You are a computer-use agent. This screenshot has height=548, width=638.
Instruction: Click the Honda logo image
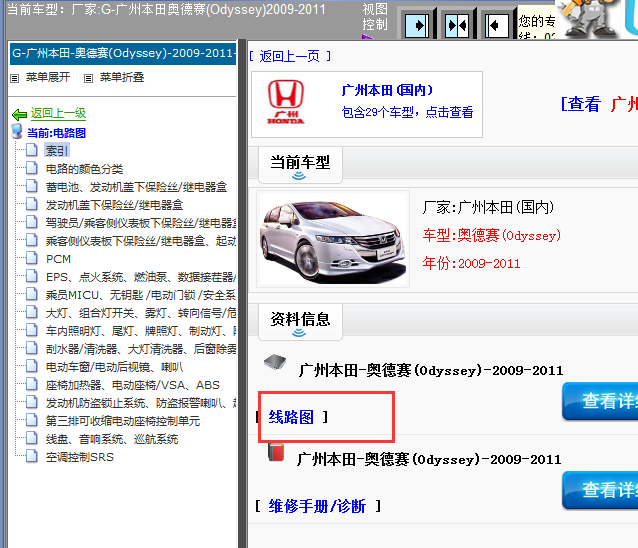[x=286, y=102]
